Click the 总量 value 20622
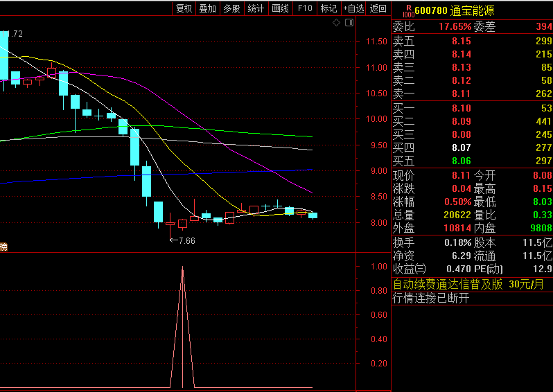553x392 pixels. point(457,215)
